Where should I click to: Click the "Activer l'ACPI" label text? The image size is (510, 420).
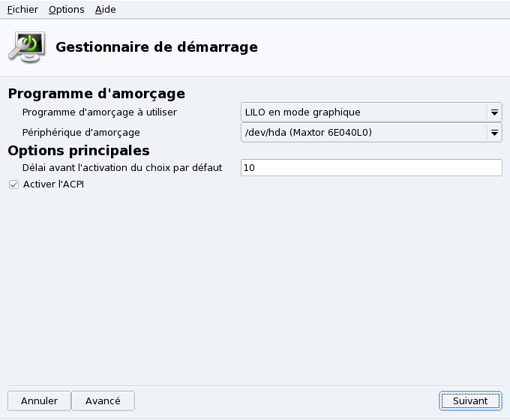(53, 184)
